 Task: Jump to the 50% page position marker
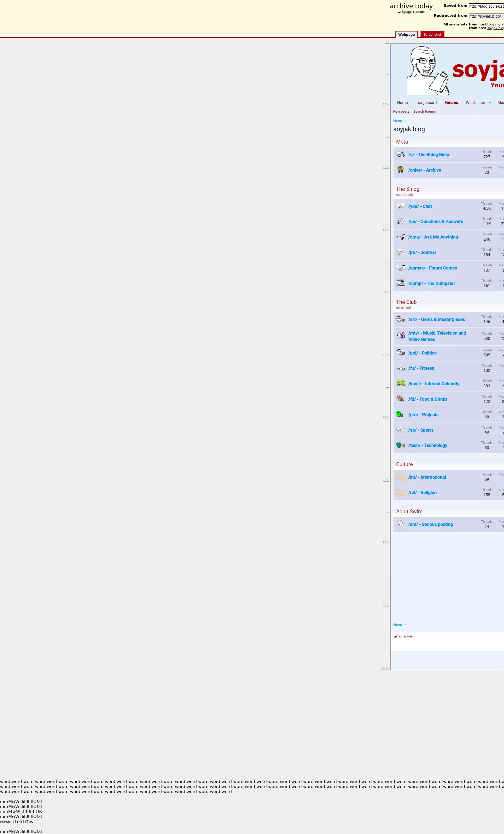pos(386,355)
